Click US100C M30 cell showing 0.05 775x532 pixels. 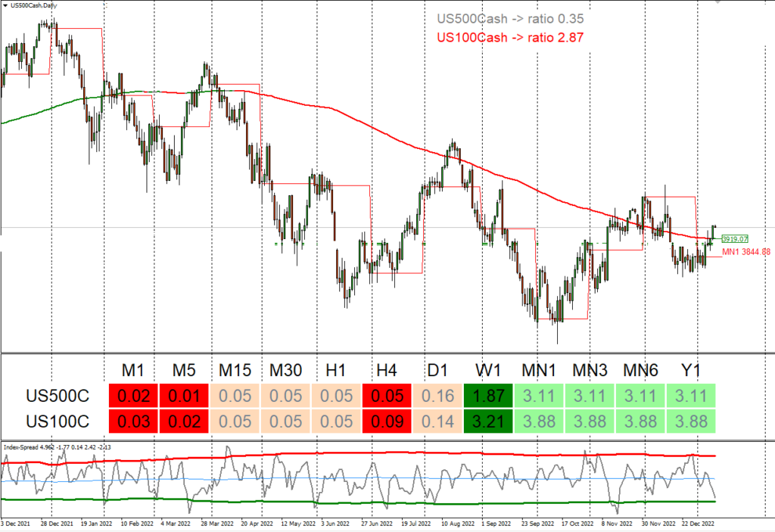(285, 422)
